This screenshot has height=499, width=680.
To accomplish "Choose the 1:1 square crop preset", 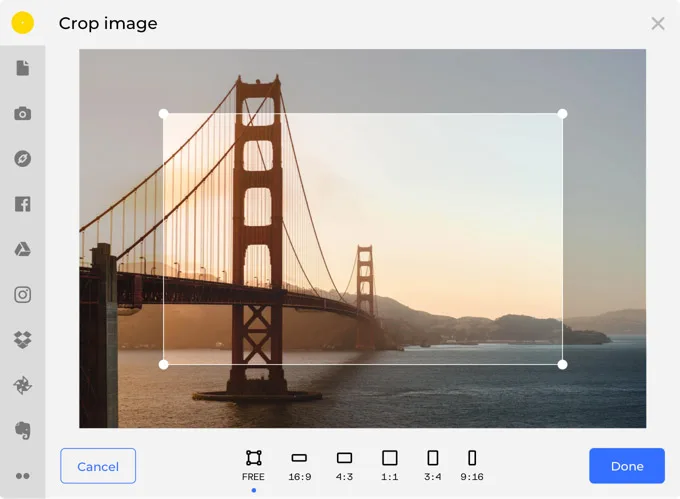I will tap(390, 465).
